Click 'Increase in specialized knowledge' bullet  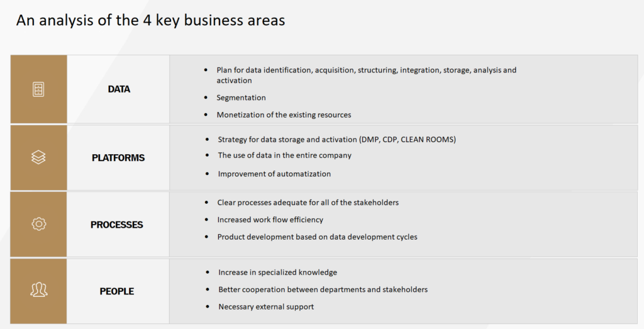click(277, 272)
